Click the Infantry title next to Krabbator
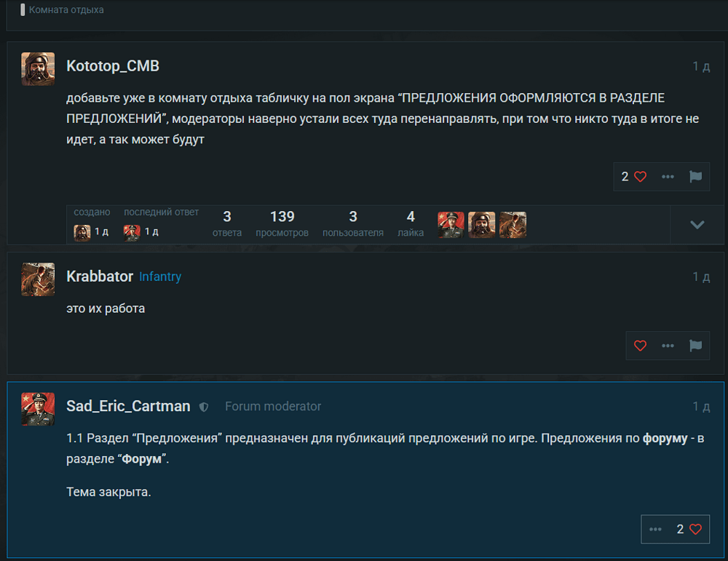This screenshot has height=561, width=728. 160,277
